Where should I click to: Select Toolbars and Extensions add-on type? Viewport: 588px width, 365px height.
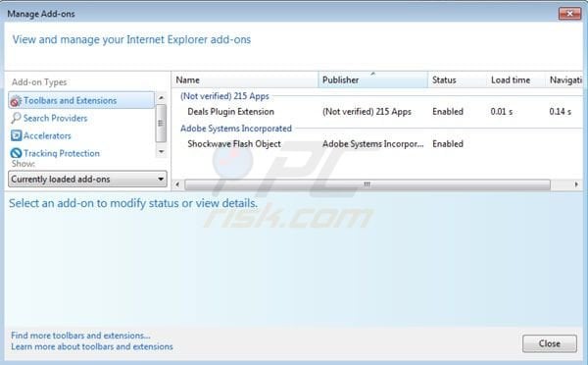pos(81,100)
